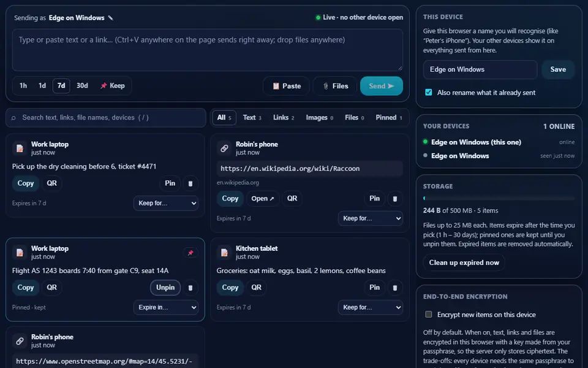This screenshot has width=588, height=368.
Task: Open 'Expire in...' dropdown on Flight note
Action: (166, 307)
